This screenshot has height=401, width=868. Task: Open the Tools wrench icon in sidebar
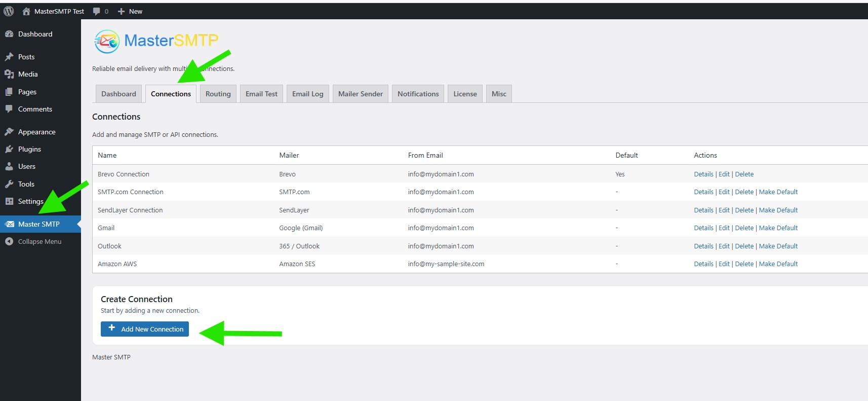pos(9,184)
